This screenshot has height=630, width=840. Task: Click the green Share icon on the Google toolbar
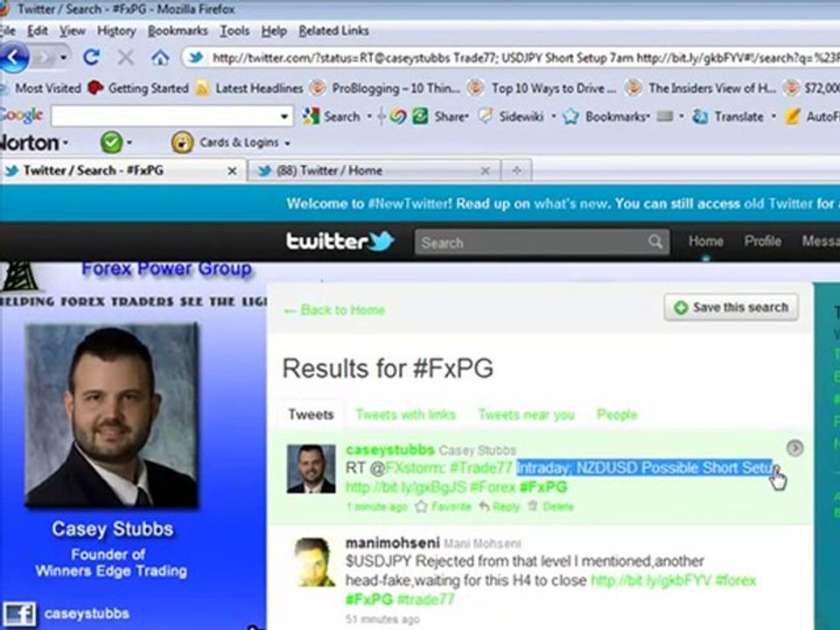421,116
